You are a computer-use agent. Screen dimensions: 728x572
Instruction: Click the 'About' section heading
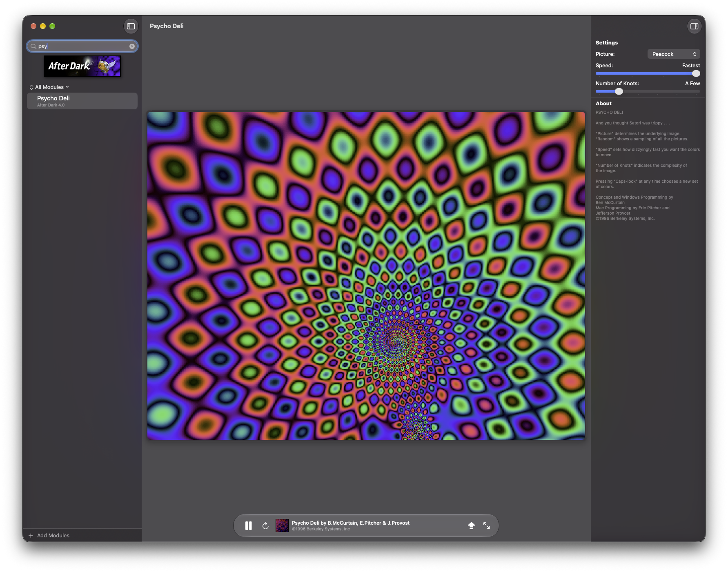point(603,104)
